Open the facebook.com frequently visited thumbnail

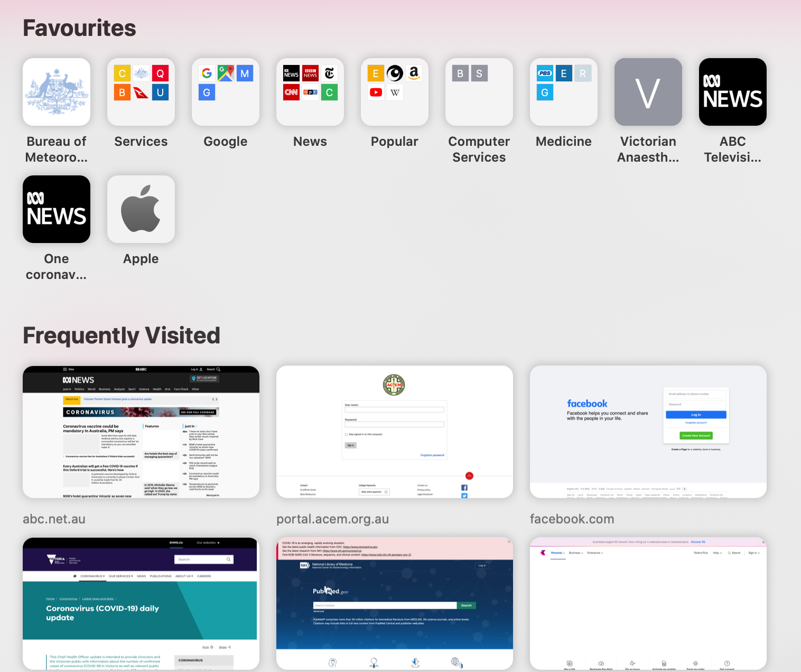point(648,432)
